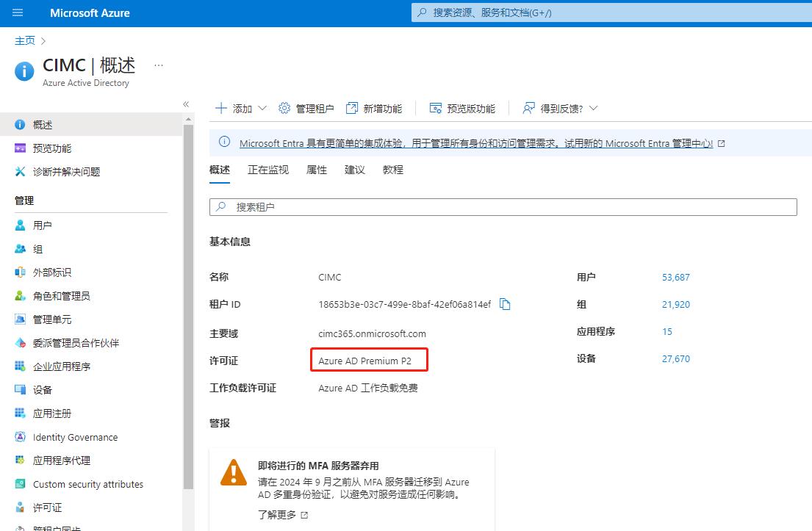Switch to the 教程 tab
The height and width of the screenshot is (531, 812).
pyautogui.click(x=393, y=170)
